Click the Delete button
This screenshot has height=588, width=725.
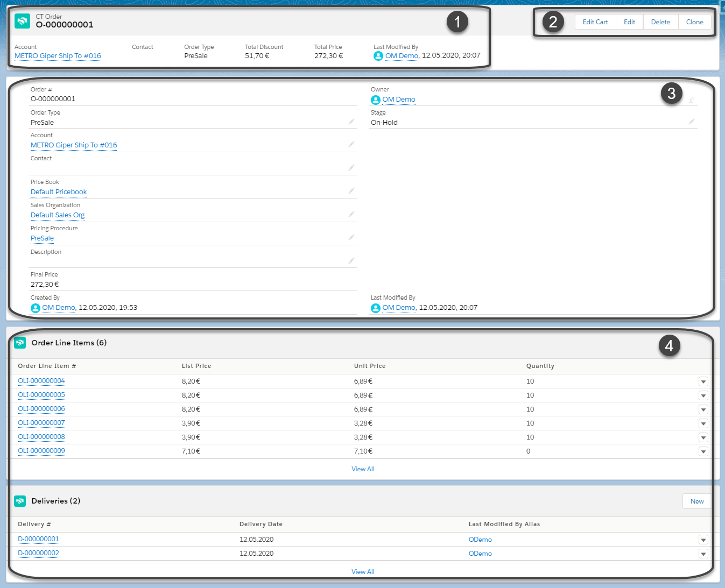660,22
